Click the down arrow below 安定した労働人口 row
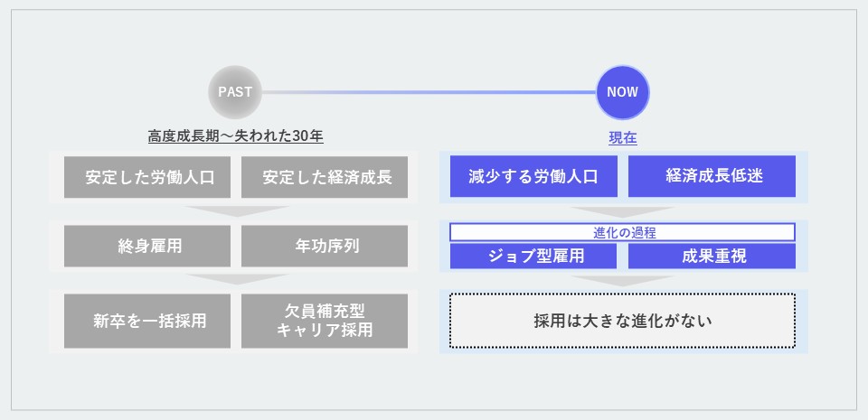The image size is (868, 420). coord(236,211)
